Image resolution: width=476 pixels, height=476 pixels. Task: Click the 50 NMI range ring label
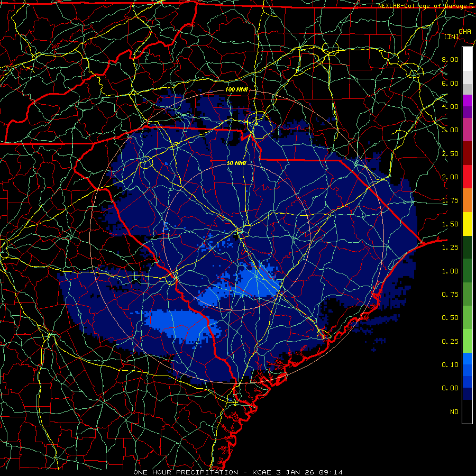[x=236, y=163]
